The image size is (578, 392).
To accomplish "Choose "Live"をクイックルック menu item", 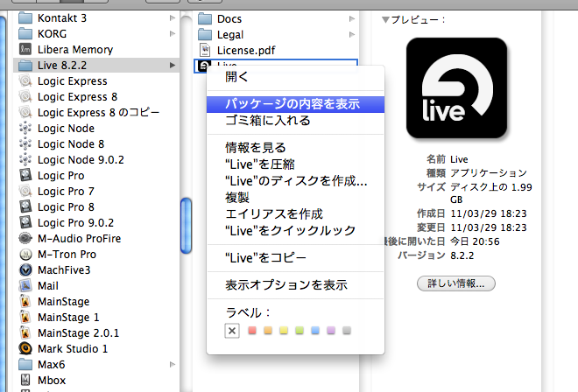I will [295, 231].
